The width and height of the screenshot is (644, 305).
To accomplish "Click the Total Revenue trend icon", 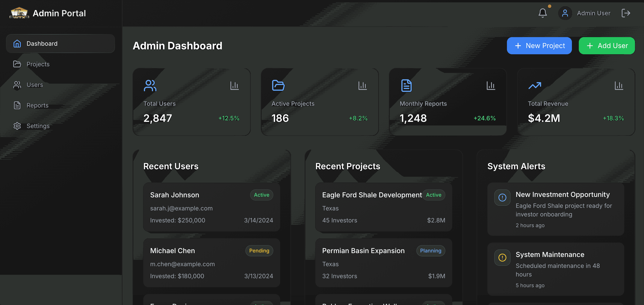I will pyautogui.click(x=535, y=86).
